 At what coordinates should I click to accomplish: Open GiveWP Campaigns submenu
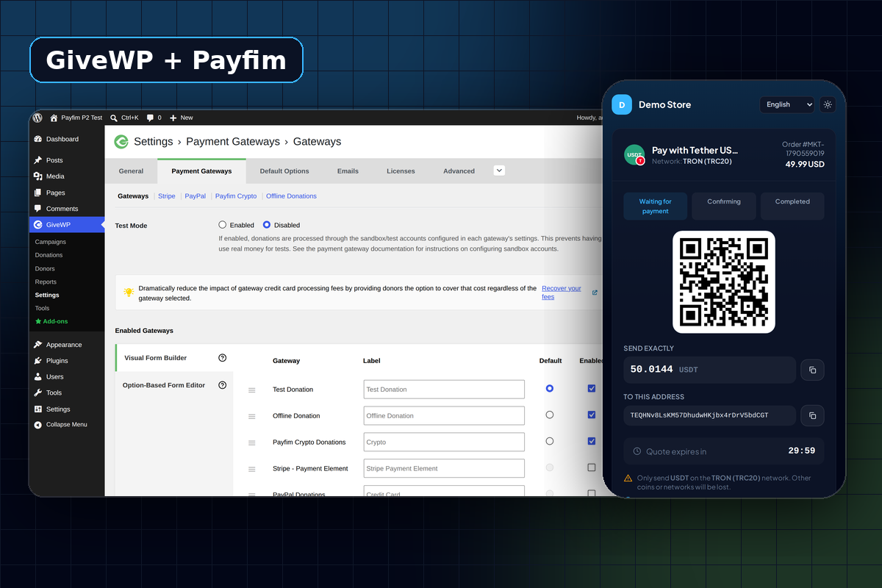pyautogui.click(x=51, y=242)
